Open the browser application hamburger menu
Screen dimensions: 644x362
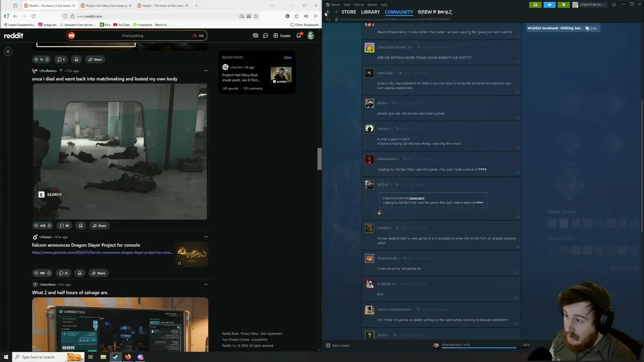315,16
